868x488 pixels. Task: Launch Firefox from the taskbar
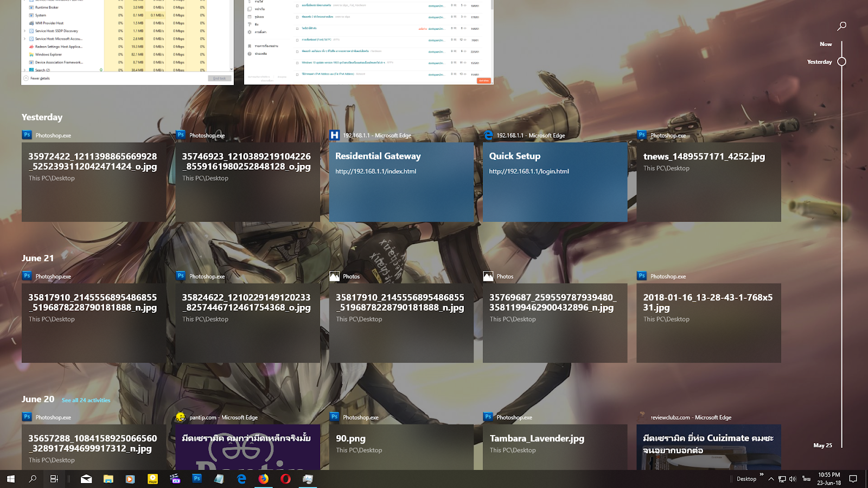click(x=264, y=479)
